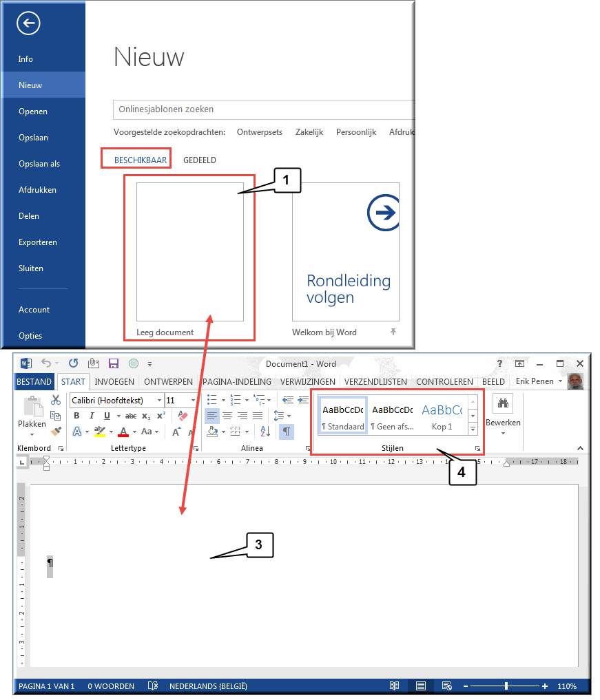600x700 pixels.
Task: Switch to the VERWIJZINGEN tab
Action: (x=308, y=382)
